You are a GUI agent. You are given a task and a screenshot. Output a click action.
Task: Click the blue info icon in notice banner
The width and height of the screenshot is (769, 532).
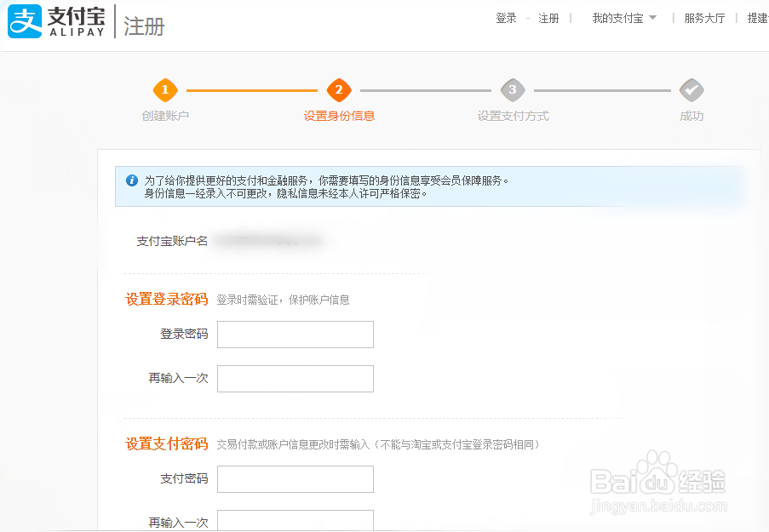(132, 180)
